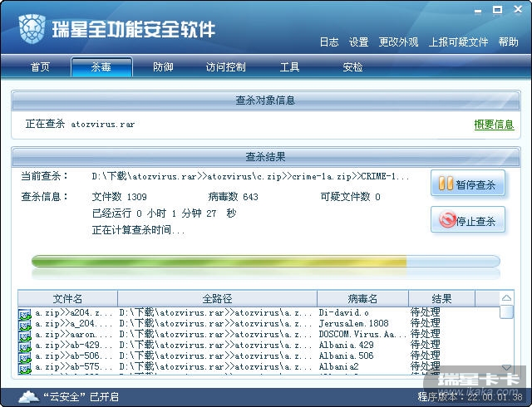
Task: Click the 病毒数 643 value
Action: pos(233,197)
